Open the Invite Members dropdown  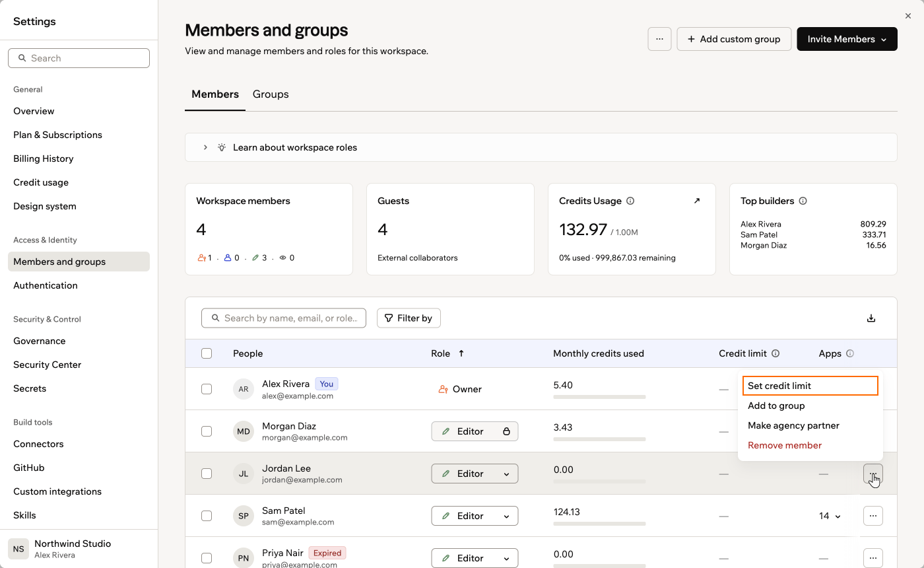(x=847, y=39)
